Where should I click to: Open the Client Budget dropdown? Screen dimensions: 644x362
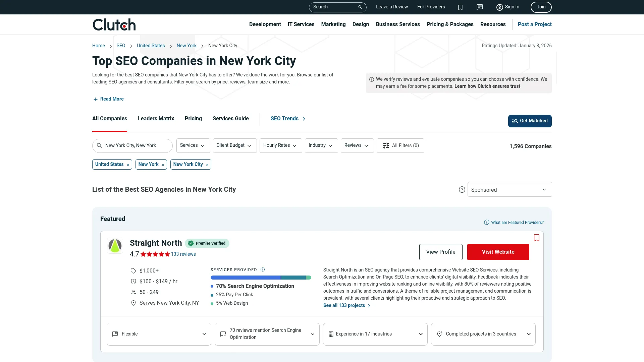(234, 145)
